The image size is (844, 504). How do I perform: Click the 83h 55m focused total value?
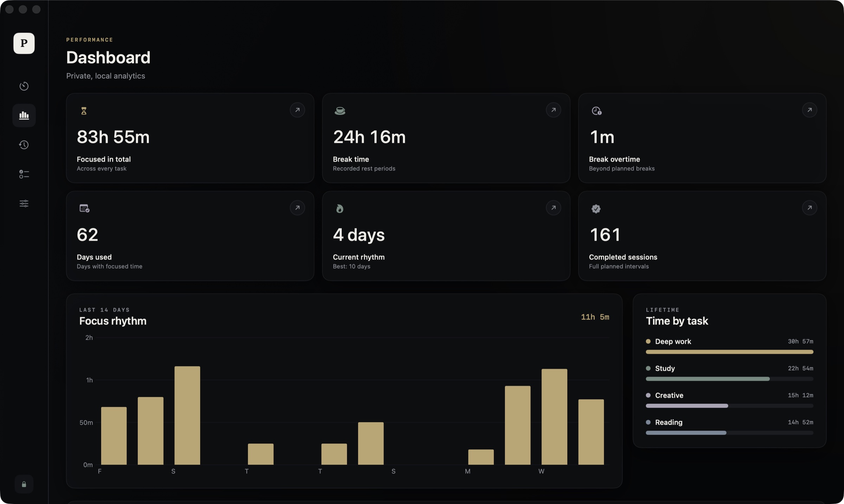pyautogui.click(x=113, y=137)
